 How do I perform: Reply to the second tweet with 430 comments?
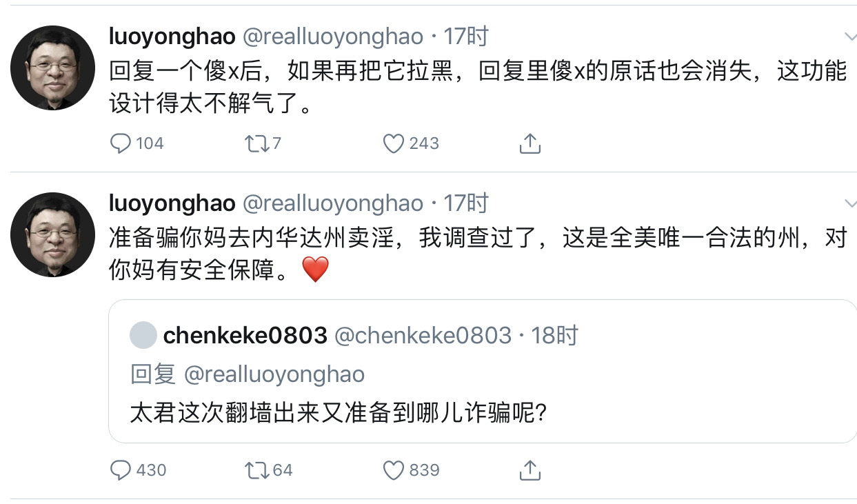pos(121,470)
